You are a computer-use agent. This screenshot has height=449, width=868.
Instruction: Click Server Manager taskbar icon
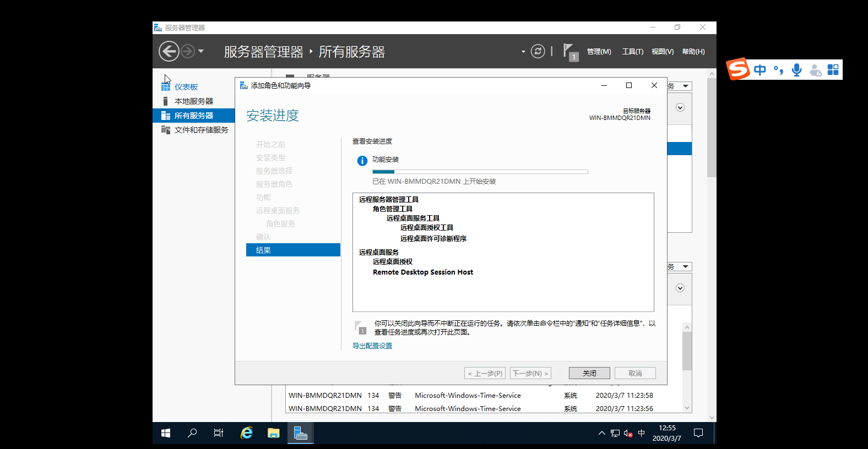tap(300, 433)
